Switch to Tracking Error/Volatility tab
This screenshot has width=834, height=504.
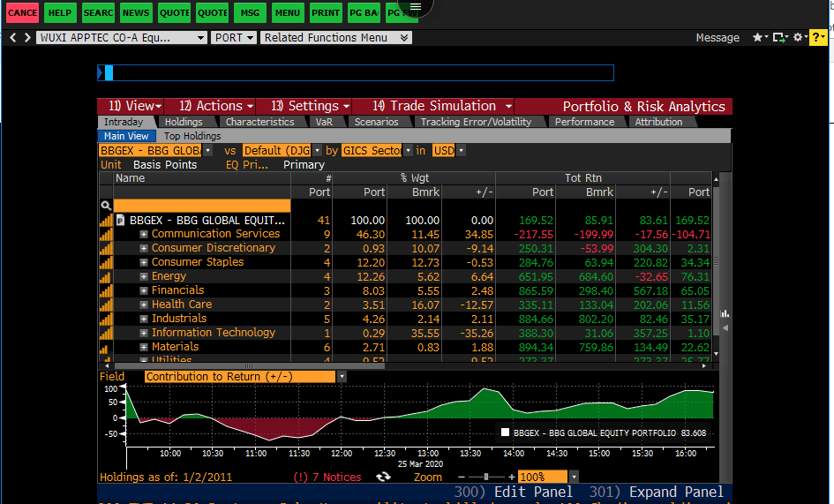(x=476, y=122)
